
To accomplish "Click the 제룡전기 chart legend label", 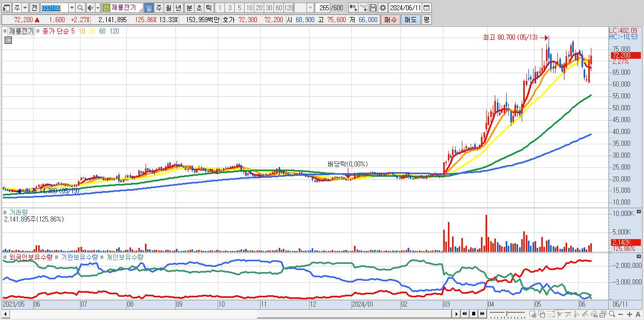I will click(x=21, y=31).
